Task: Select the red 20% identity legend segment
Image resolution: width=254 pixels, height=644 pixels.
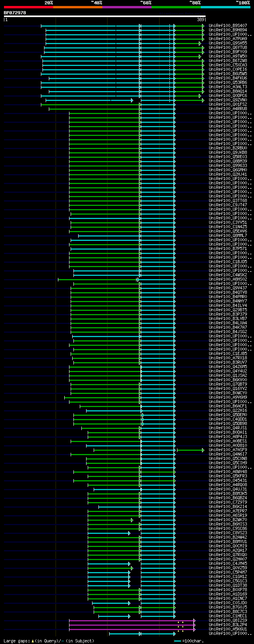Action: pos(29,7)
